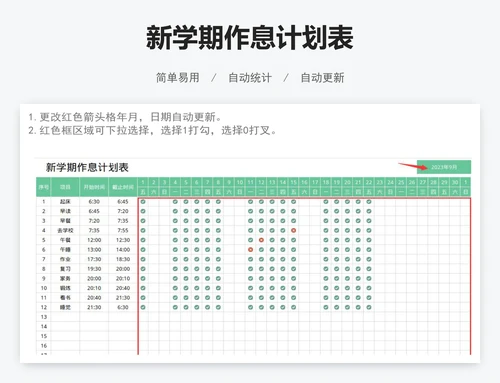
Task: Click the 早读 check mark under day 19
Action: [337, 211]
